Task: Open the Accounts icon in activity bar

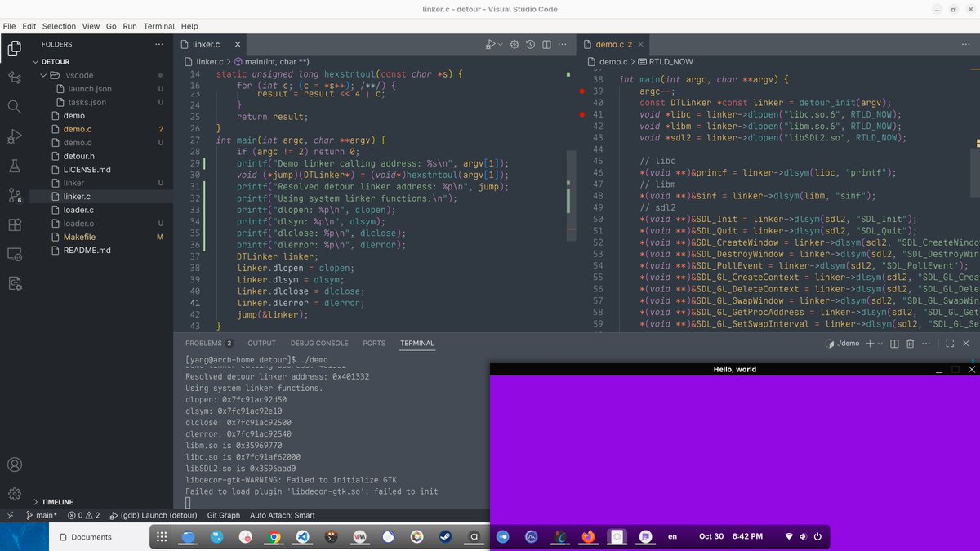Action: point(14,464)
